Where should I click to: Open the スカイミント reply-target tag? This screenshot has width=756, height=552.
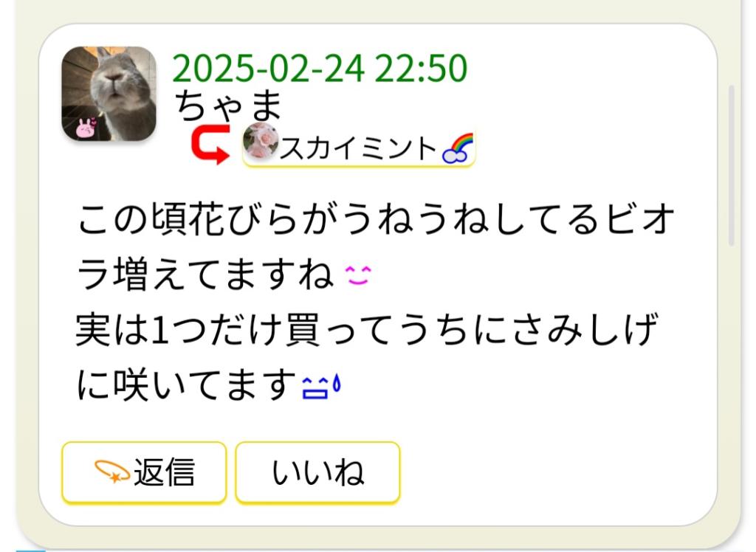click(360, 145)
